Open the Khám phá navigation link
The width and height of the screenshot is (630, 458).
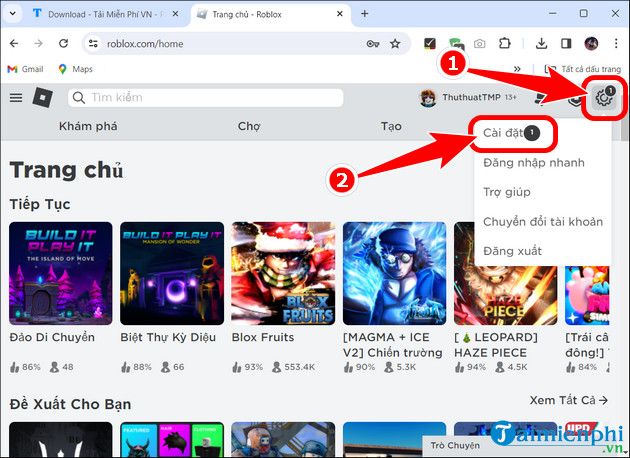coord(88,126)
